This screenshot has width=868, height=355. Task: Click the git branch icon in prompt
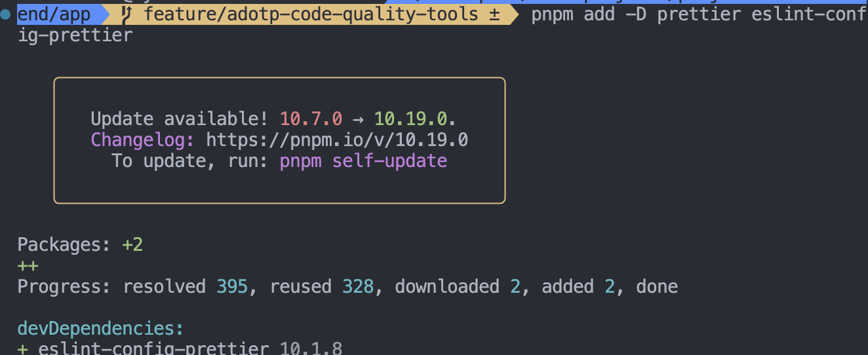(127, 14)
